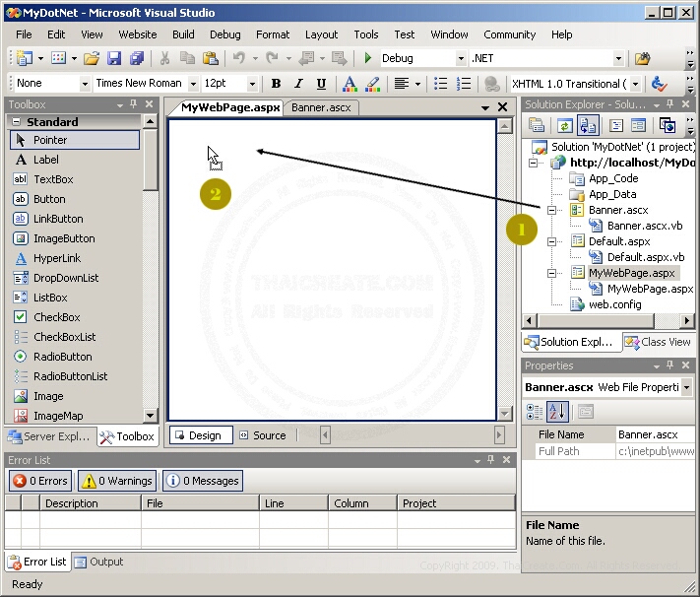Click the Bulleted list icon
This screenshot has width=700, height=597.
[x=441, y=84]
